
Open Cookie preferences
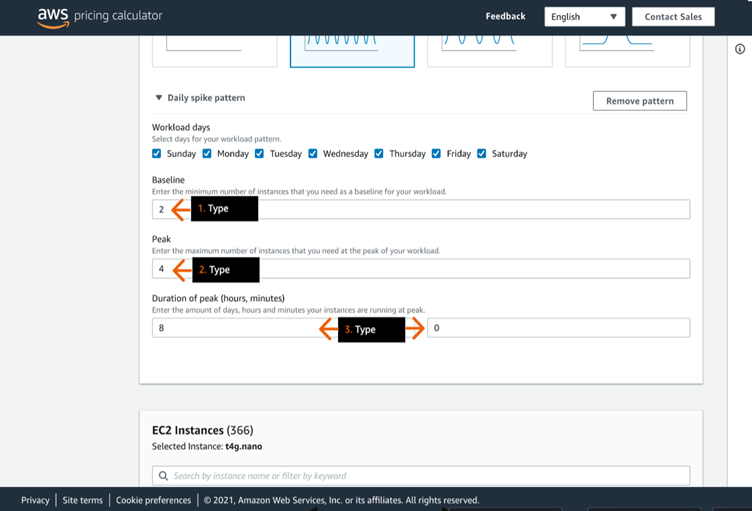[153, 500]
